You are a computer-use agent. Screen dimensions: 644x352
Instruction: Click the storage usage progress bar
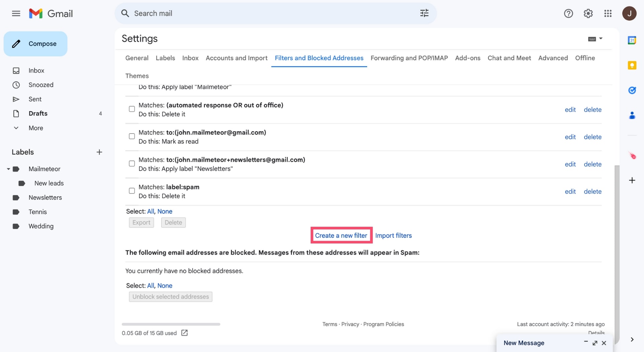171,324
